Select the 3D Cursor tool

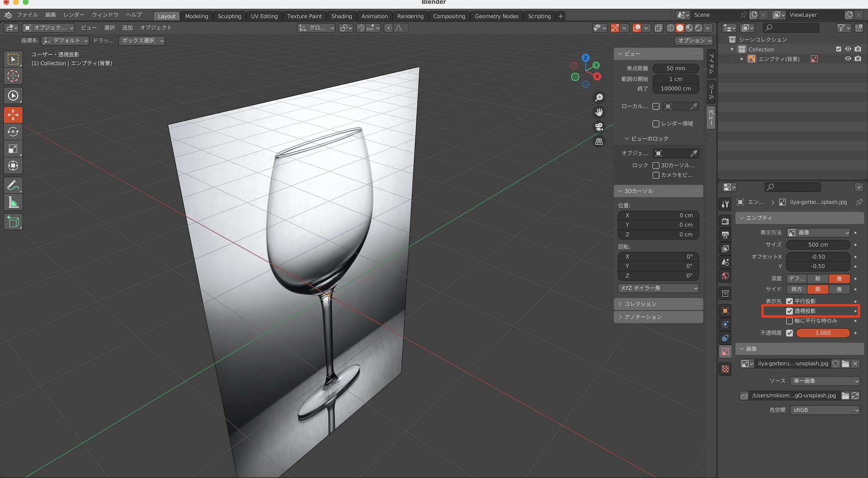click(13, 76)
